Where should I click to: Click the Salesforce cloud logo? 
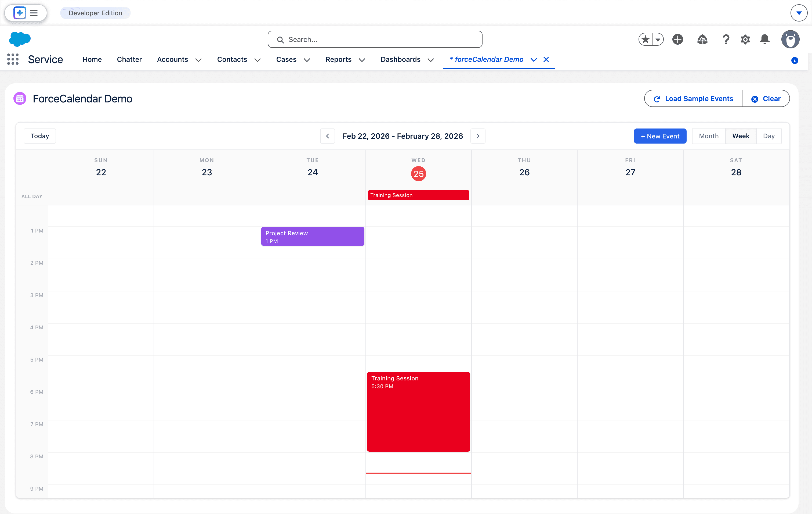(x=20, y=39)
